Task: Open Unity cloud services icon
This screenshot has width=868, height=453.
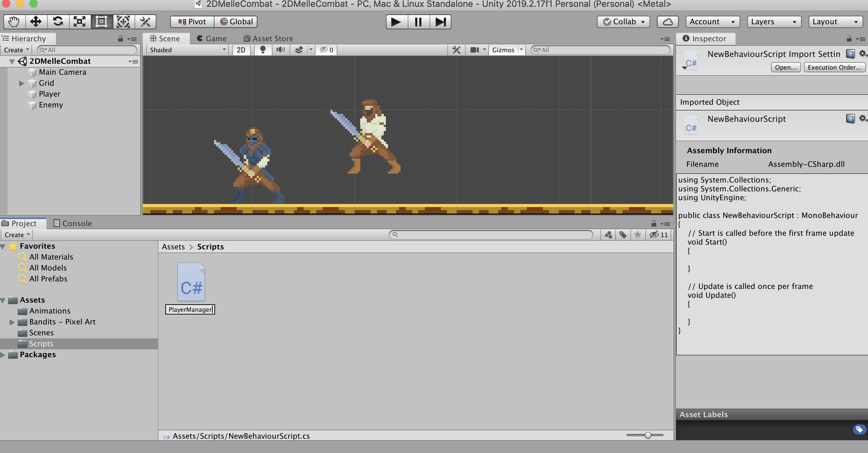Action: coord(668,22)
